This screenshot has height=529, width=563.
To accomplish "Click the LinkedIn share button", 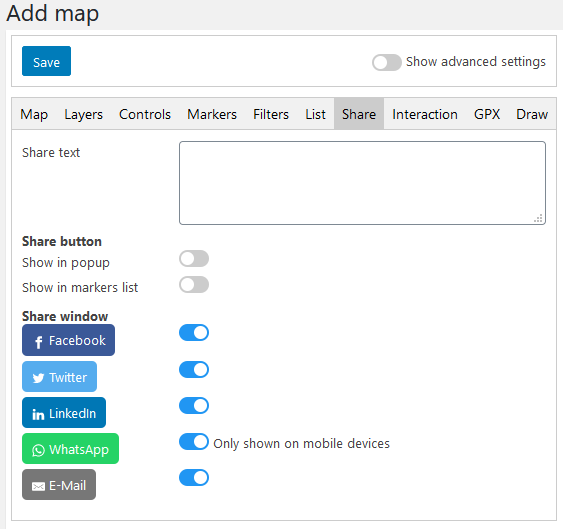I will tap(64, 413).
